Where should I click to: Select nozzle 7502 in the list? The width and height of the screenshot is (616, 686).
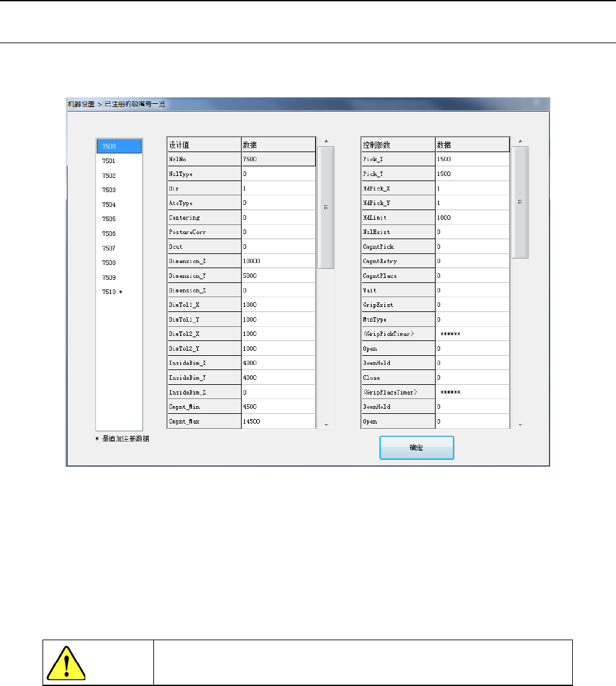pyautogui.click(x=119, y=175)
